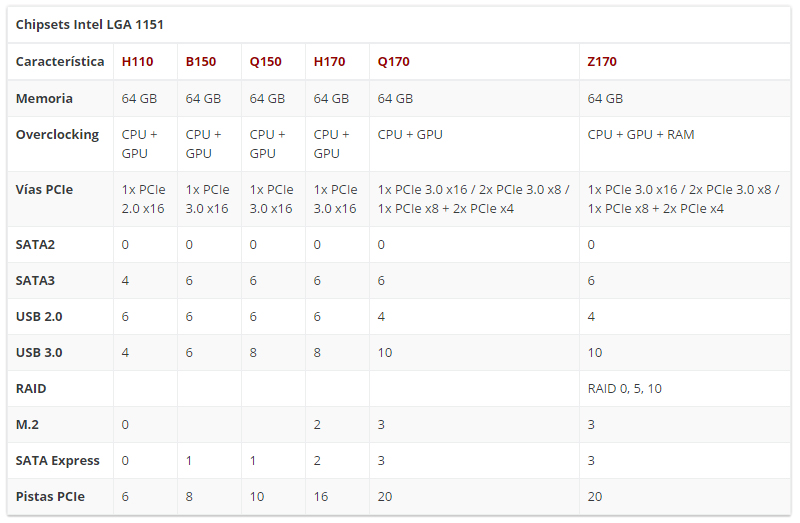Select the Memoria row label
This screenshot has height=523, width=800.
[44, 99]
